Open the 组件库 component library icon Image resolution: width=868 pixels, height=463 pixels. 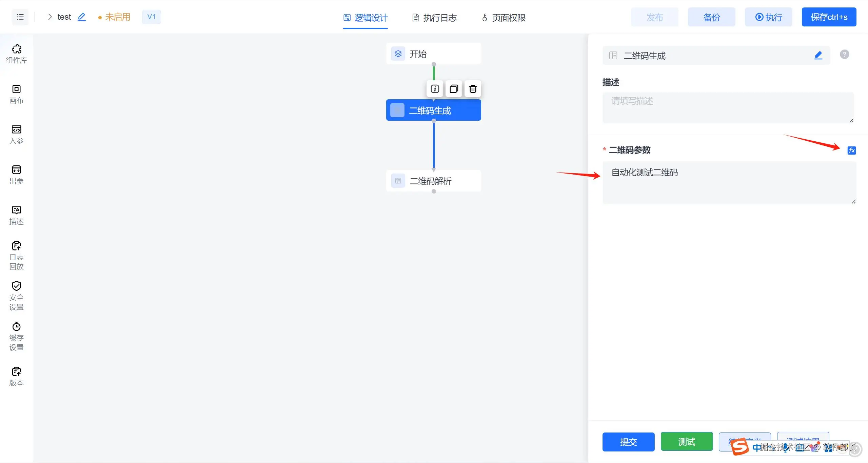[x=16, y=54]
